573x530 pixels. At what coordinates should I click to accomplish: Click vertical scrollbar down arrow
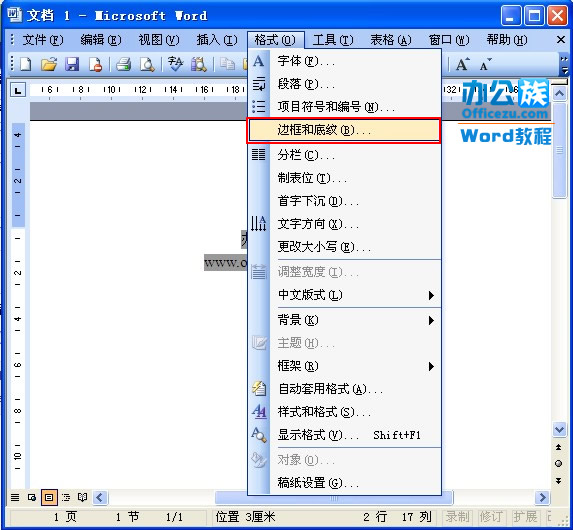click(x=559, y=429)
